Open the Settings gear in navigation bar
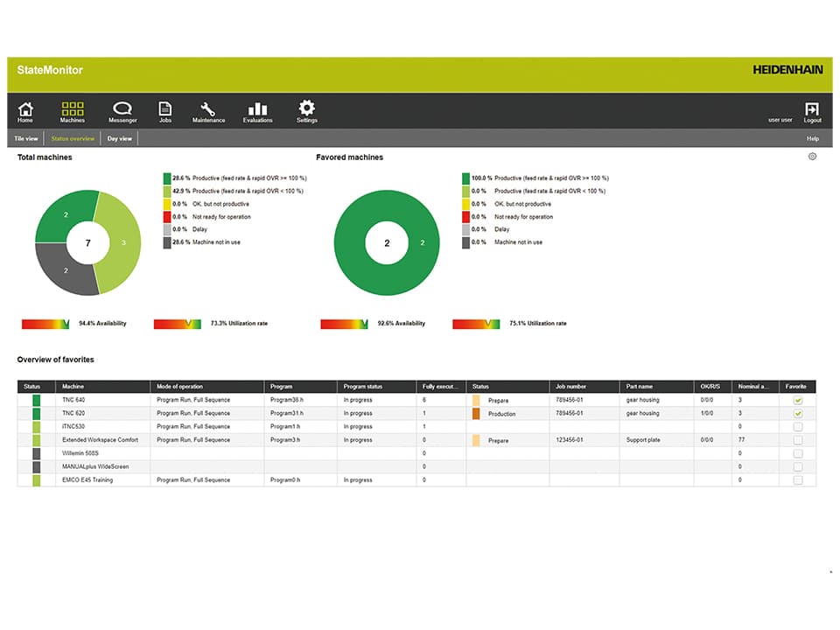The height and width of the screenshot is (630, 840). point(306,109)
